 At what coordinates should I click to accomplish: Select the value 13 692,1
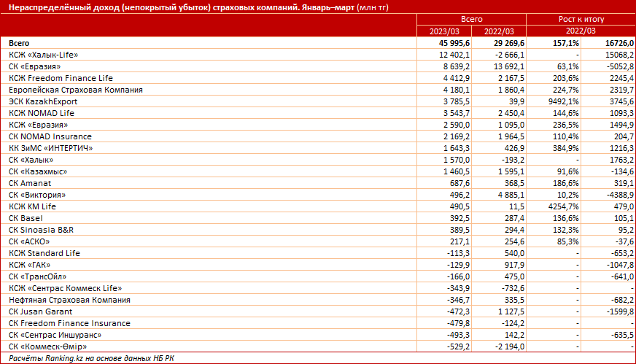click(x=509, y=66)
